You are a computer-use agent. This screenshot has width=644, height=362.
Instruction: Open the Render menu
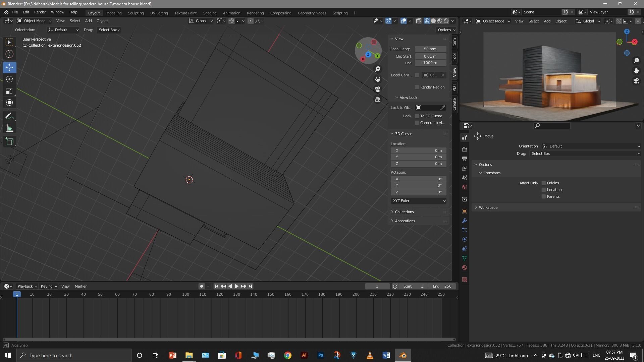[x=40, y=12]
